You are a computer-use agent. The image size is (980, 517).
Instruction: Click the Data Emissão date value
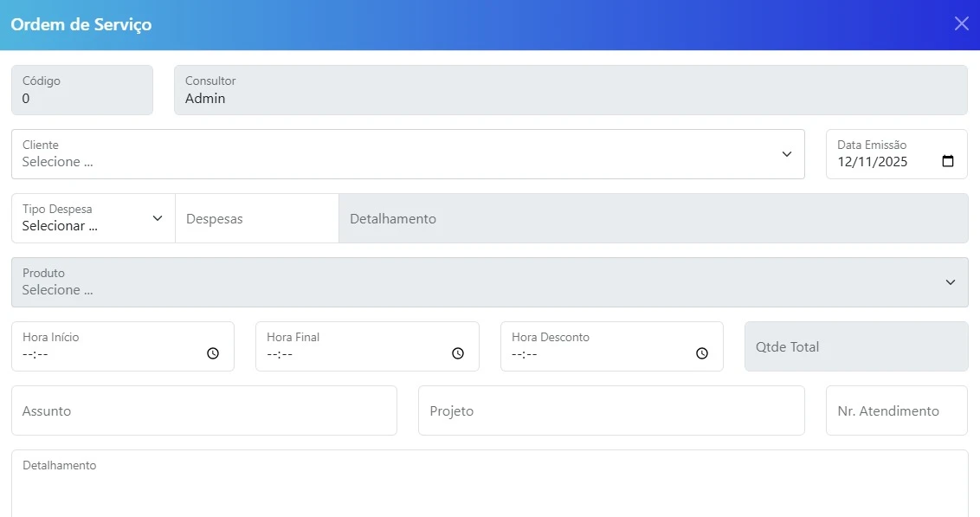872,162
